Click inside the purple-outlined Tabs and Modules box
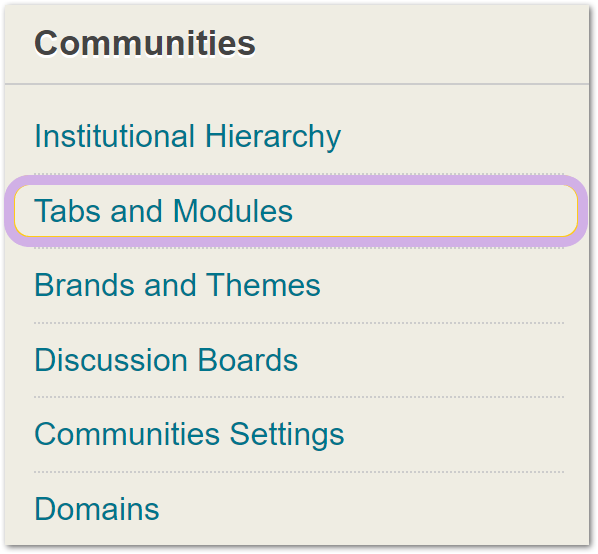598x554 pixels. (x=296, y=211)
